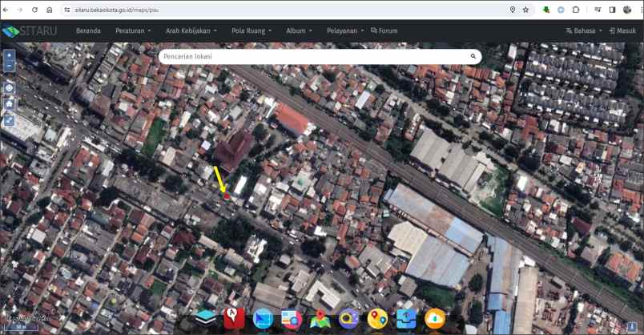Locate my position on map
The width and height of the screenshot is (644, 335).
9,87
